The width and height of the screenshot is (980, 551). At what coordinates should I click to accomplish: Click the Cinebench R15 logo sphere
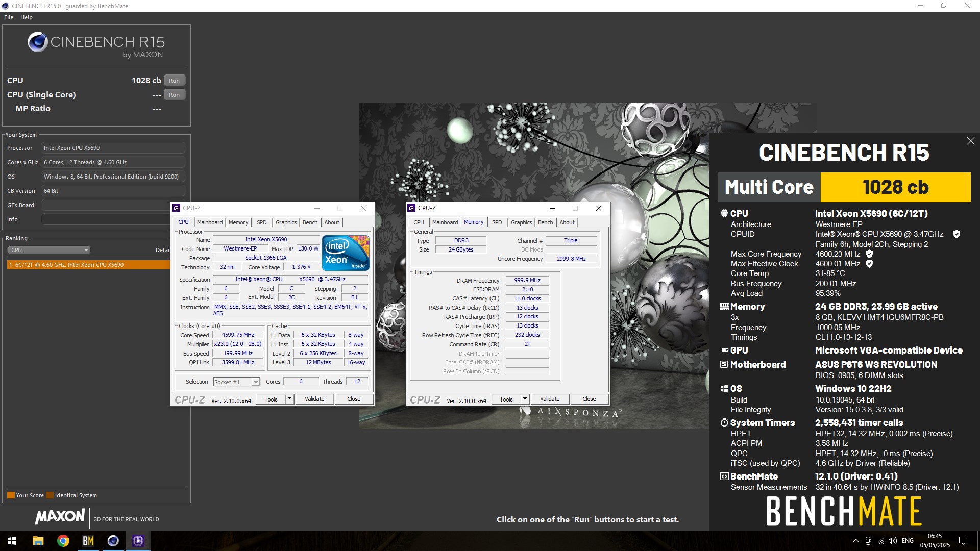click(x=38, y=42)
